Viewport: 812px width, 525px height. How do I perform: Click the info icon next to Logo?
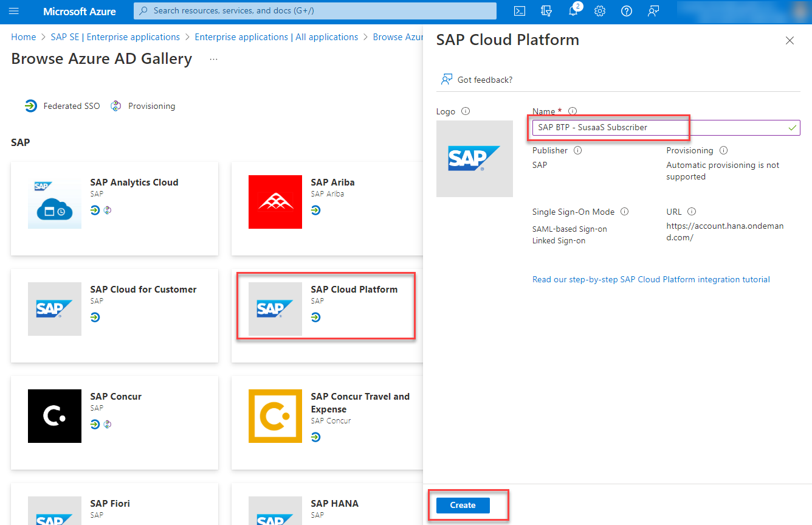pyautogui.click(x=466, y=111)
